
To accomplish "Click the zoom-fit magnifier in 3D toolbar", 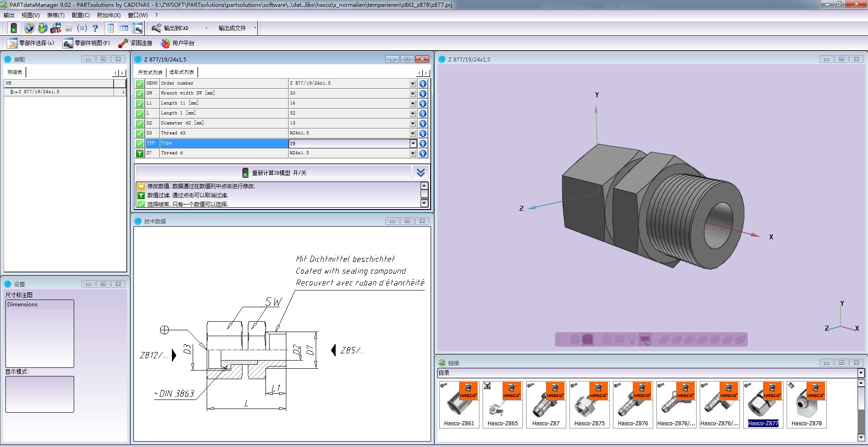I will pyautogui.click(x=607, y=339).
